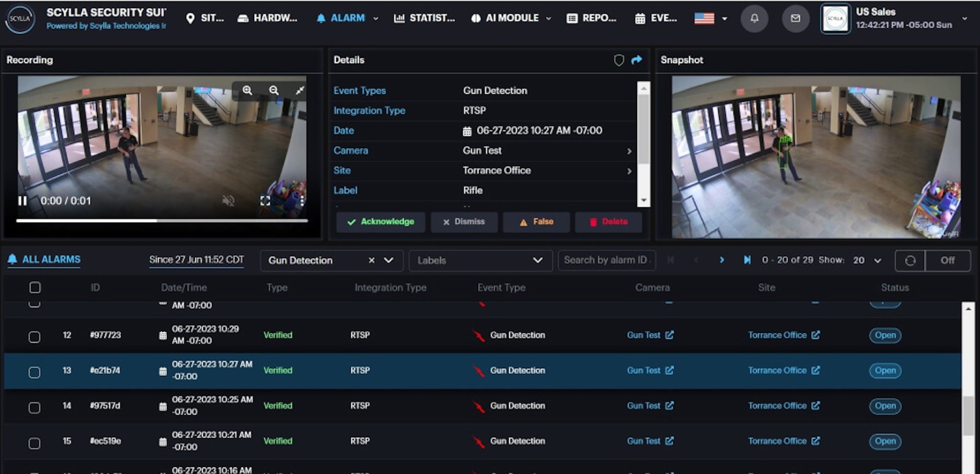Pause the recording playback
The height and width of the screenshot is (474, 980).
[x=22, y=201]
